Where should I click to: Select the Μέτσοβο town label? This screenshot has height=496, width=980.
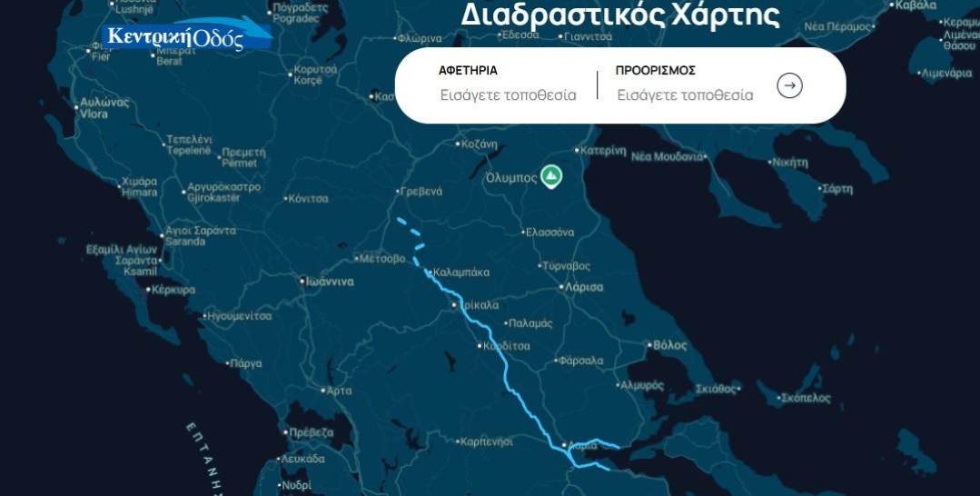(381, 258)
